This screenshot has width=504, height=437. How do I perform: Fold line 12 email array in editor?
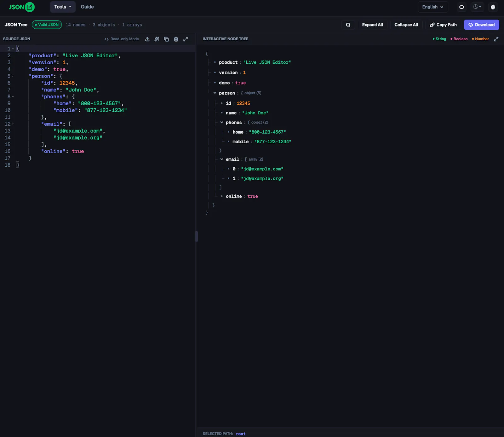(13, 124)
